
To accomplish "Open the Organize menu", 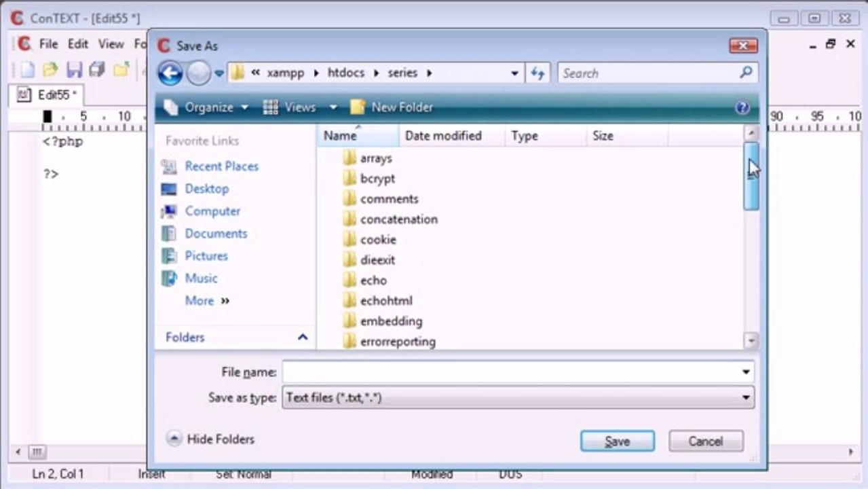I will tap(208, 107).
